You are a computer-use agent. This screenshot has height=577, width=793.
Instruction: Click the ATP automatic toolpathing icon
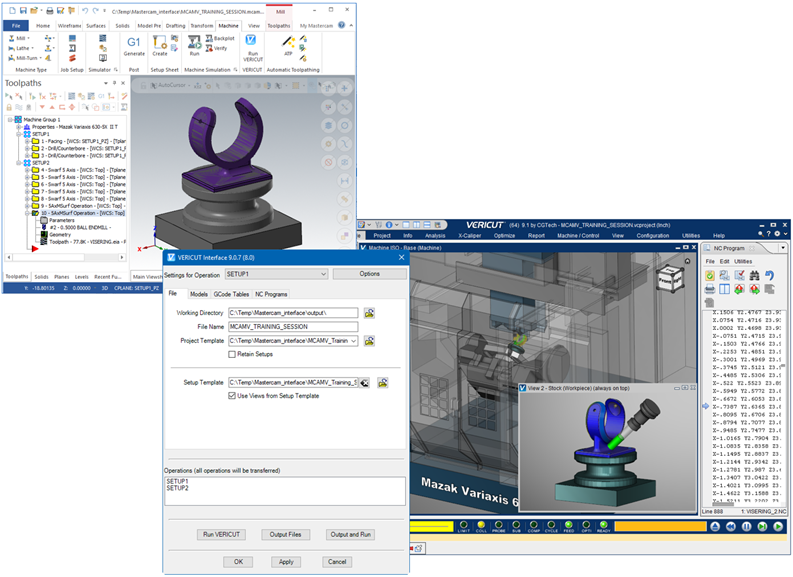[288, 42]
